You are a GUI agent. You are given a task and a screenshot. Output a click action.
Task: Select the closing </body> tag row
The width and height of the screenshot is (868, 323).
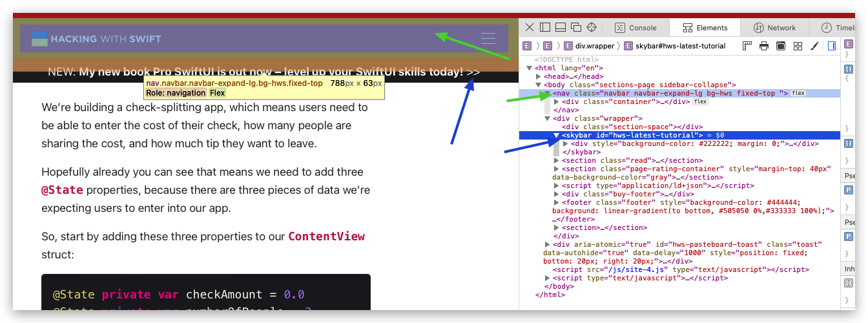click(x=559, y=286)
